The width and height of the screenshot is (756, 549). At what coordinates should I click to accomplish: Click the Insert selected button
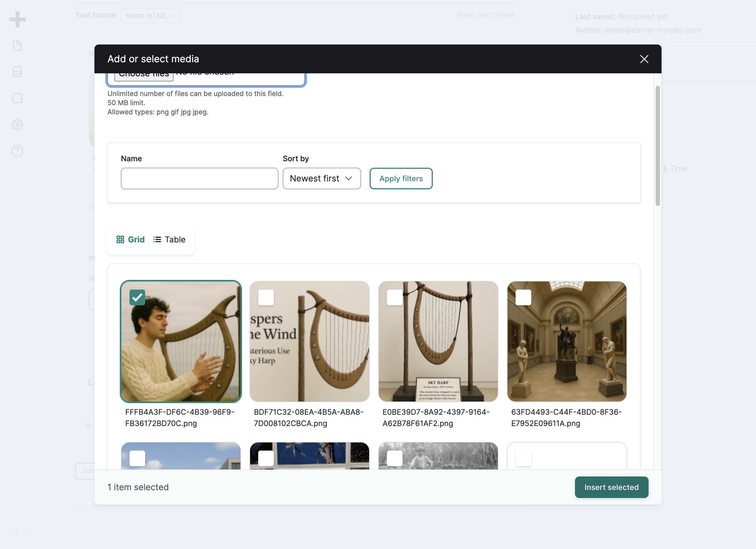611,487
